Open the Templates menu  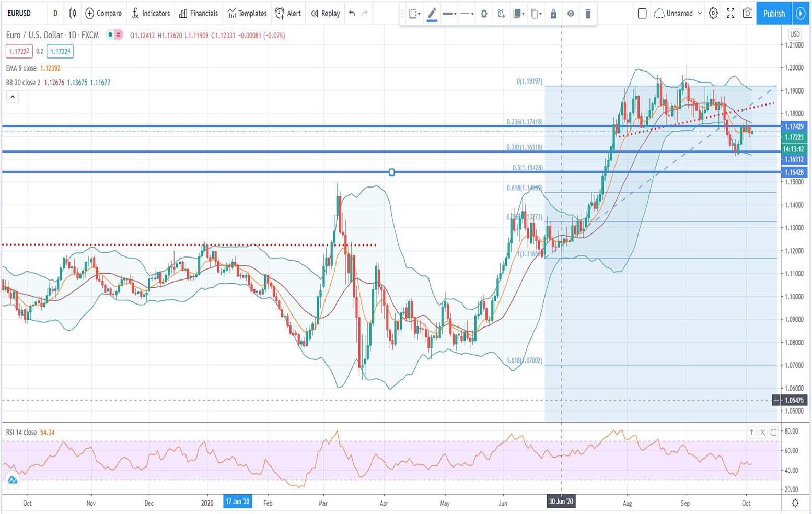(x=247, y=13)
